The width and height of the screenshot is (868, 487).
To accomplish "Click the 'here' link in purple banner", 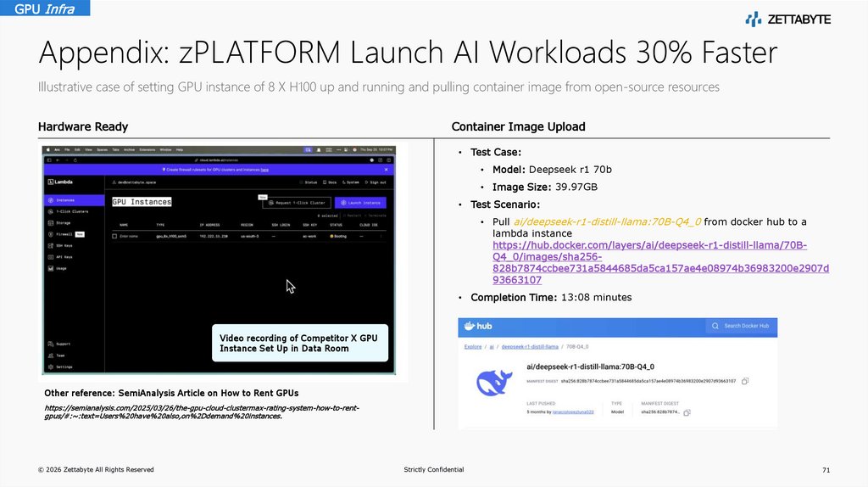I will click(264, 170).
